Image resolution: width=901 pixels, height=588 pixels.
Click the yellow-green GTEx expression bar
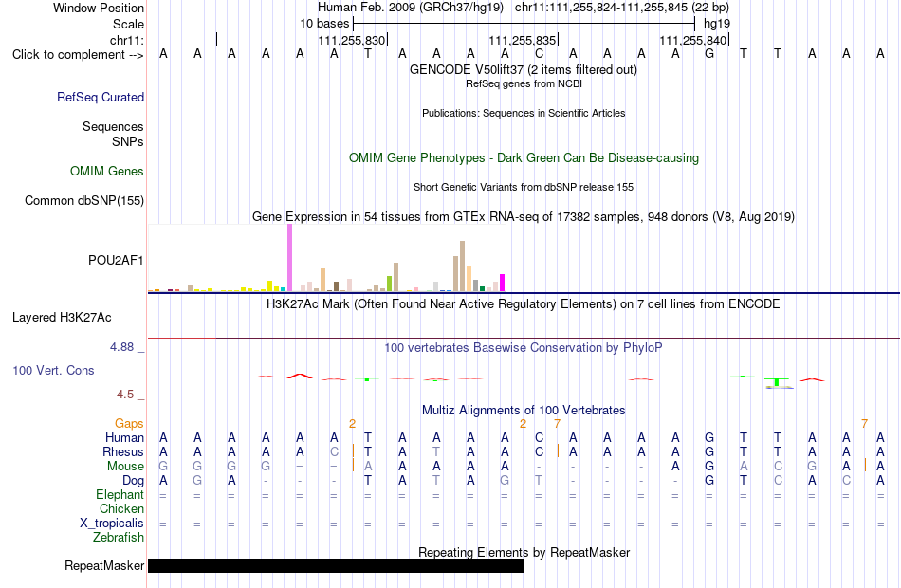[390, 284]
